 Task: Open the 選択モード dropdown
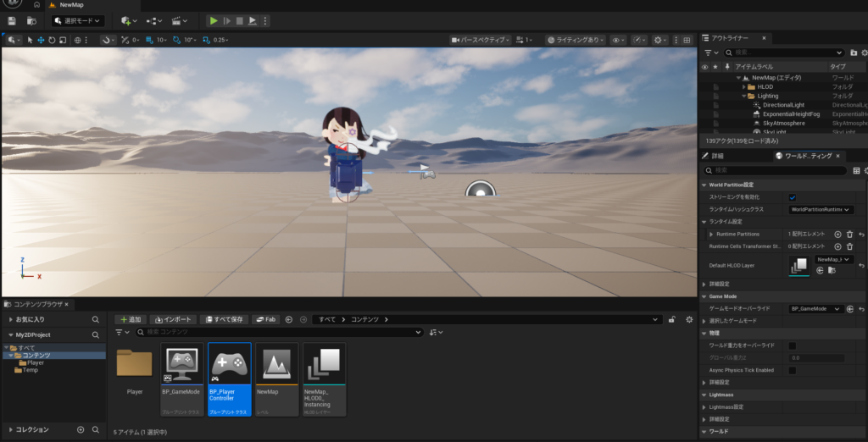click(77, 20)
